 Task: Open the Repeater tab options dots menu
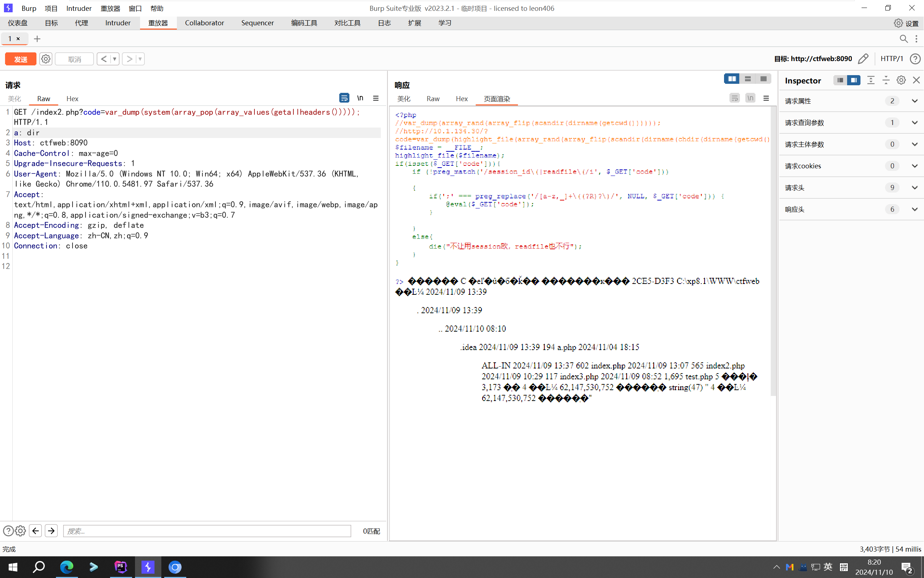(x=916, y=39)
